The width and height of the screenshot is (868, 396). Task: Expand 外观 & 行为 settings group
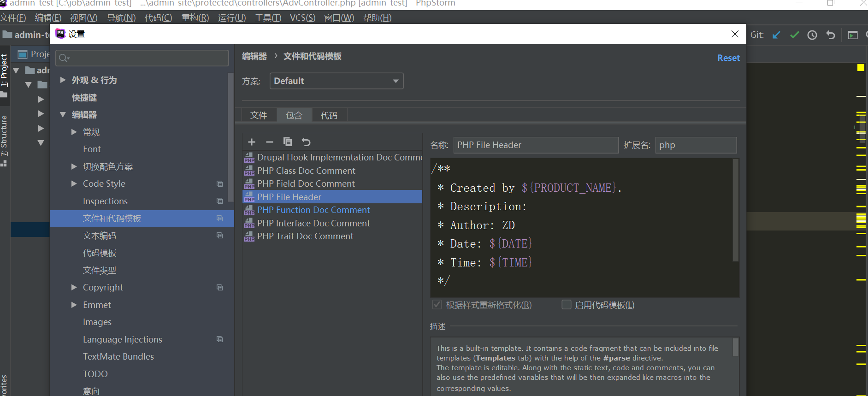coord(63,80)
